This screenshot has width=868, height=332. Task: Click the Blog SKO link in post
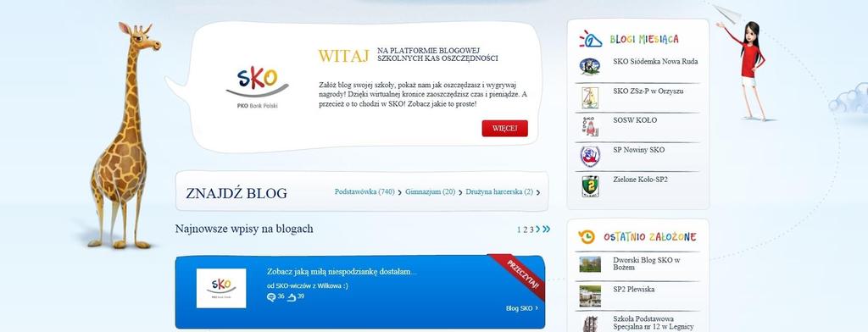tap(521, 308)
